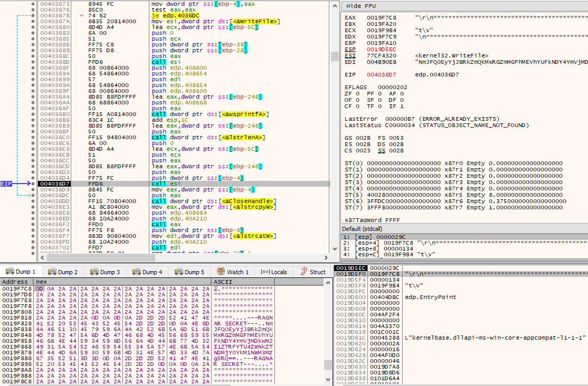This screenshot has width=588, height=386.
Task: Select the ST(5) x87 register row
Action: (x=453, y=195)
